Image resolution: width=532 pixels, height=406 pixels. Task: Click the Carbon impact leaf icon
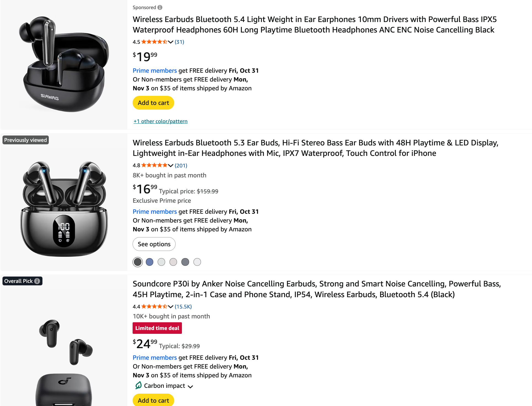click(138, 385)
